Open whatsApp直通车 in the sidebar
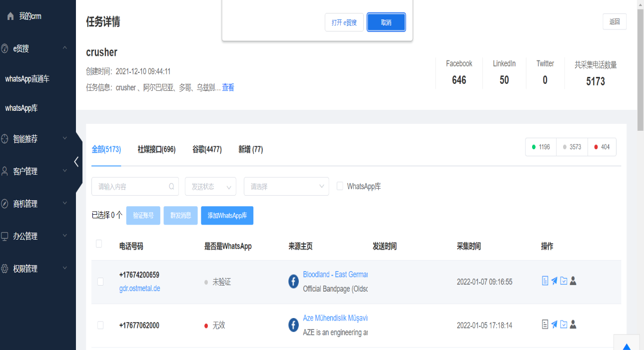This screenshot has width=644, height=350. click(27, 79)
